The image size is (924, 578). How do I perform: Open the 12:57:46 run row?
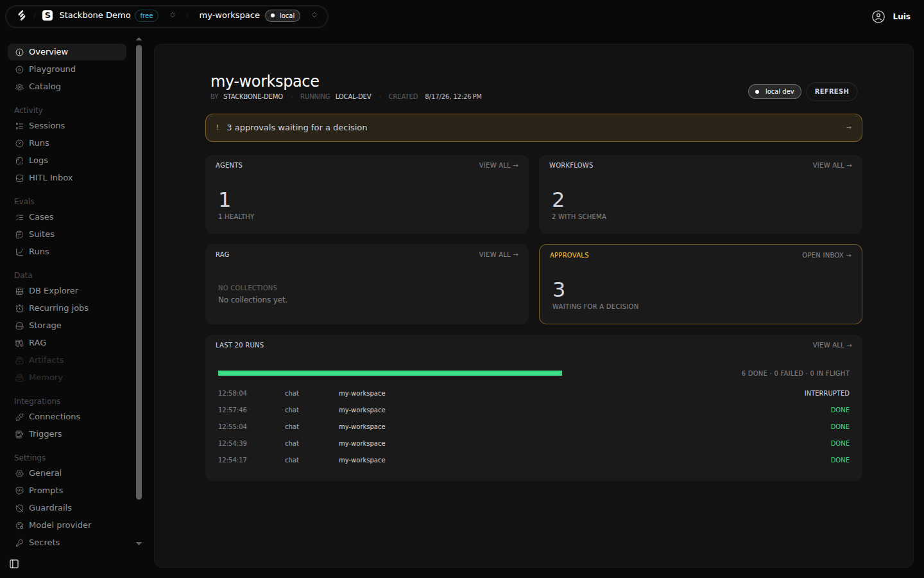533,410
